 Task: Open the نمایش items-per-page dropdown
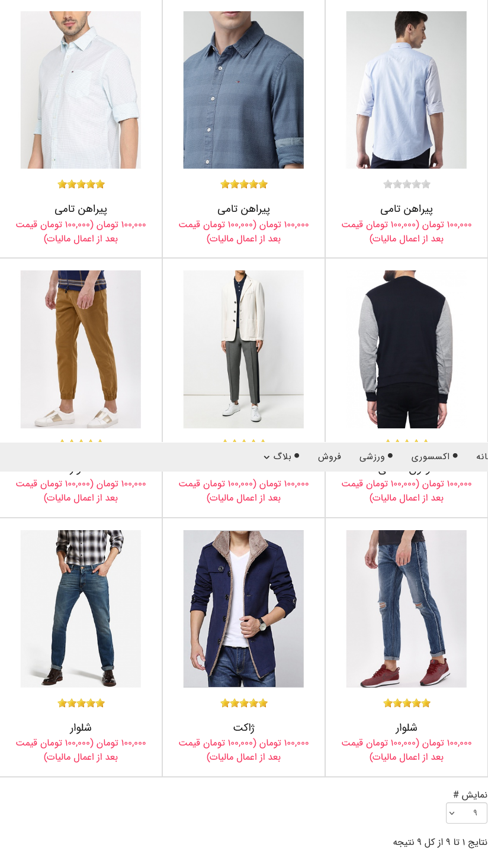click(467, 813)
